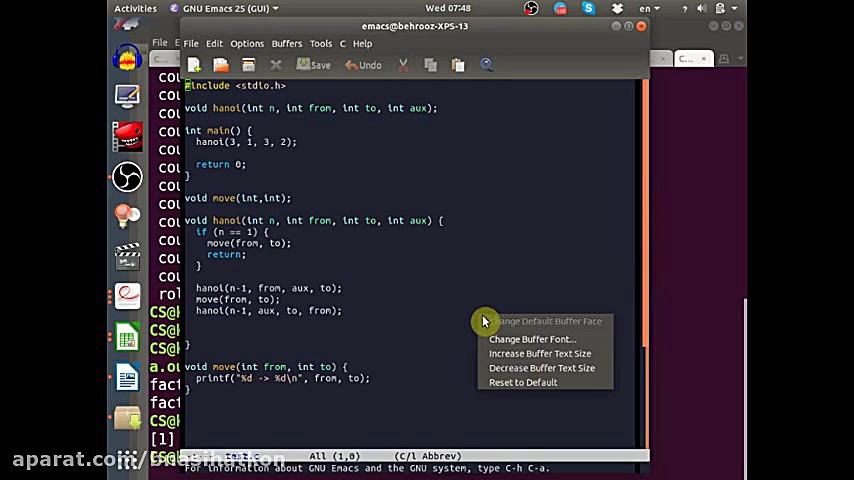
Task: Click the 'return 0;' line in main
Action: (x=221, y=164)
